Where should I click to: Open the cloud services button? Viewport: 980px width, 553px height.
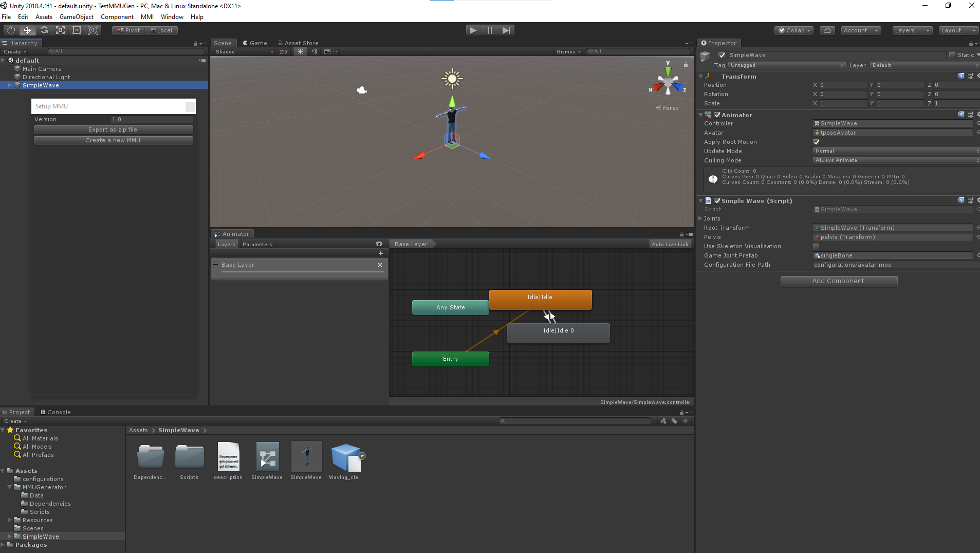(x=827, y=30)
